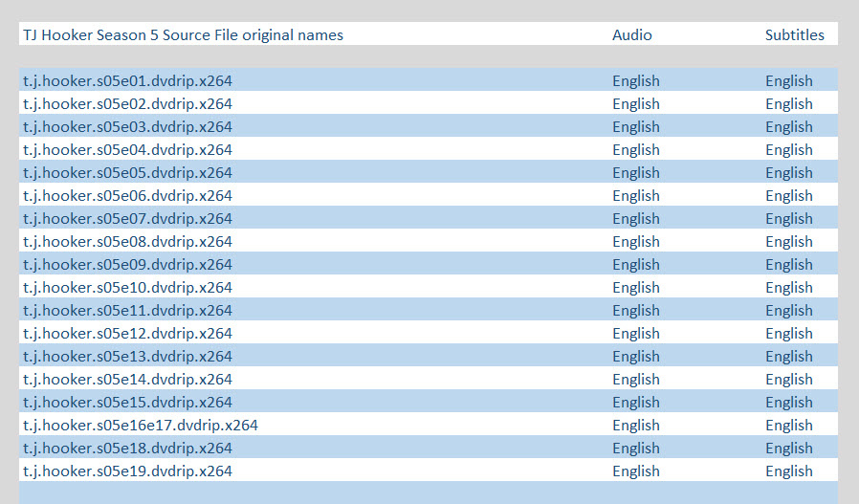Click the Subtitles value English for s05e05

click(789, 174)
